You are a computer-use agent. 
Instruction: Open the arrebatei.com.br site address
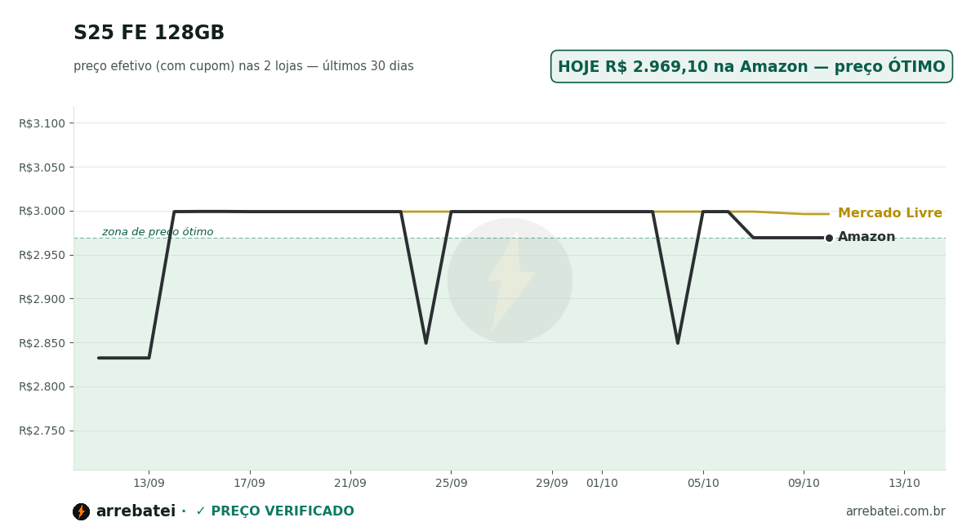895,511
